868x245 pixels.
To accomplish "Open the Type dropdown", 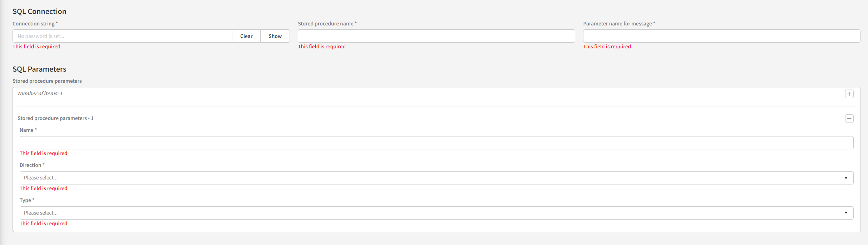I will (x=436, y=213).
